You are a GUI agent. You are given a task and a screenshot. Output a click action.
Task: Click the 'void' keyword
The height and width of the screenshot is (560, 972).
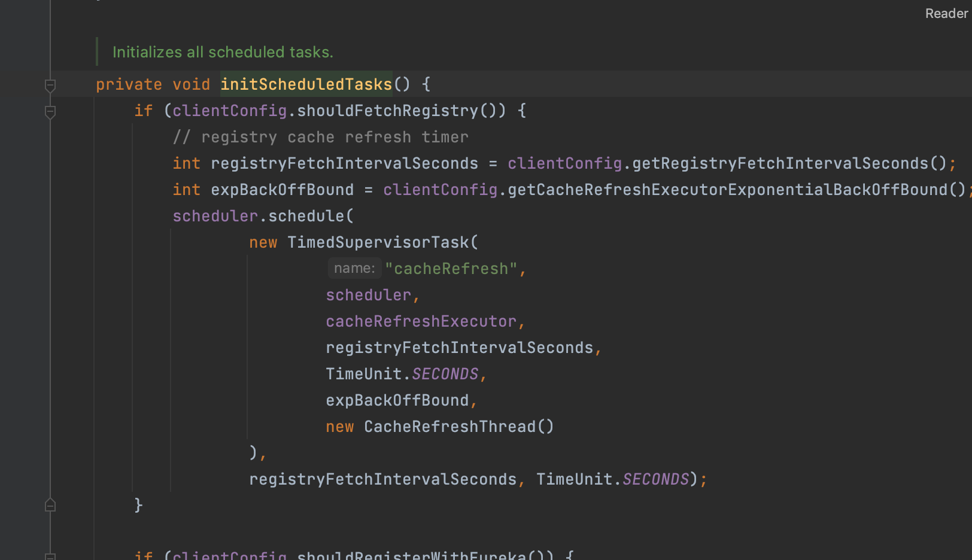191,84
